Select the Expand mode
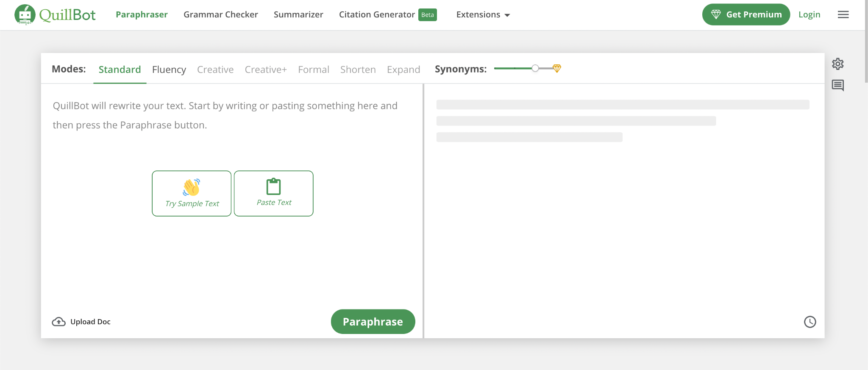Screen dimensions: 868x370 [x=403, y=70]
